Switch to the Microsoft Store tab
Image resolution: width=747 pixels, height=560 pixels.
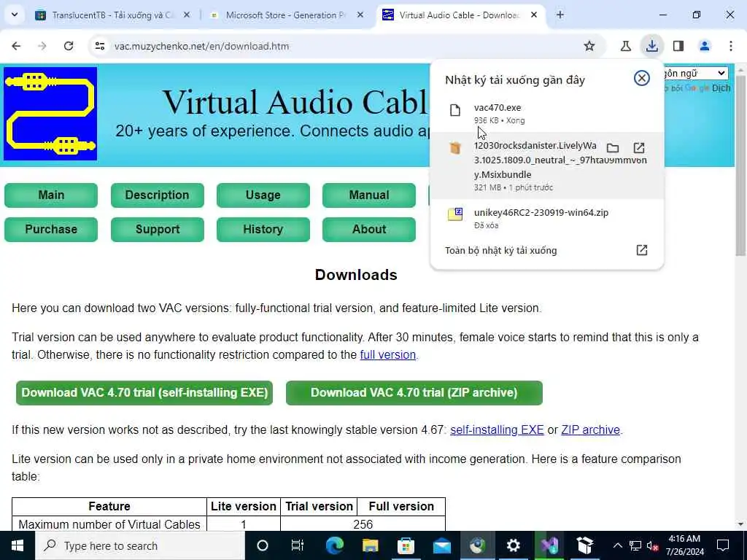click(x=287, y=15)
